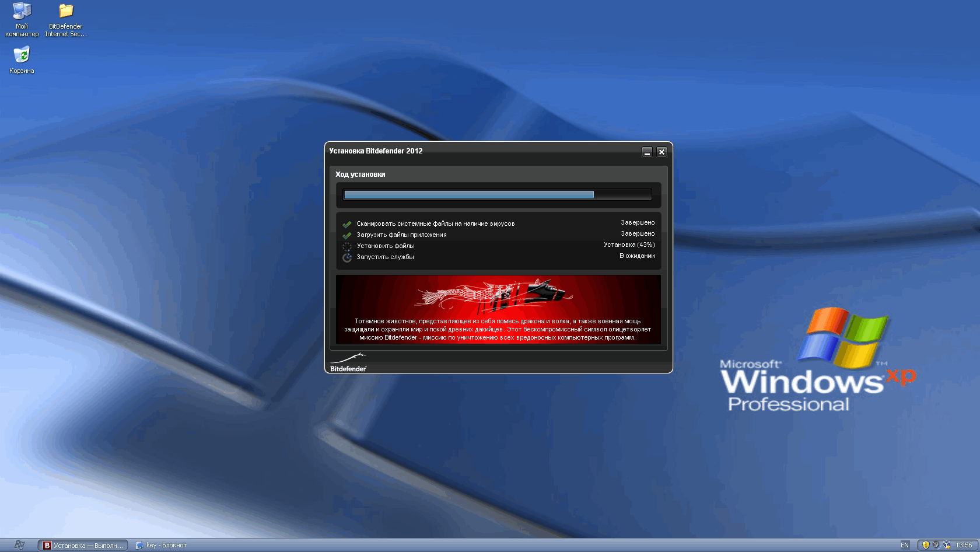
Task: Click the green checkmark beside virus scan step
Action: pyautogui.click(x=347, y=224)
